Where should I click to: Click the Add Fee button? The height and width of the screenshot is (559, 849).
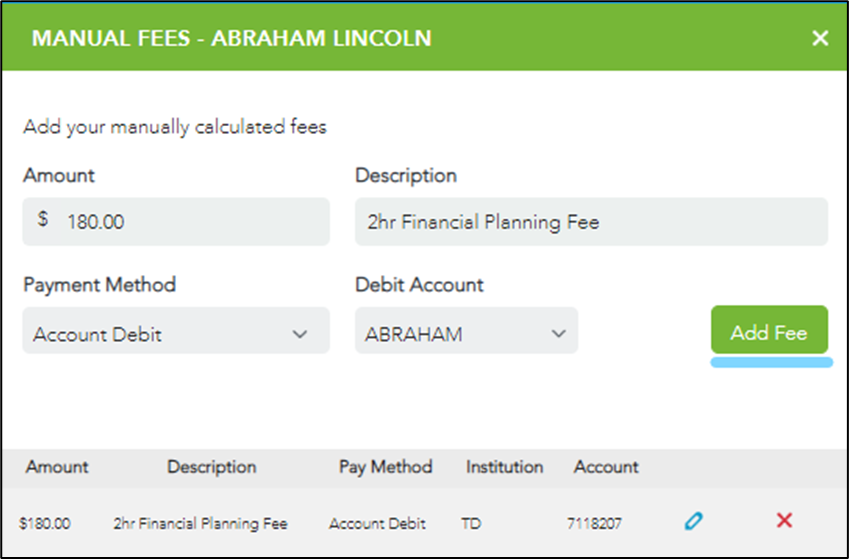pyautogui.click(x=769, y=329)
